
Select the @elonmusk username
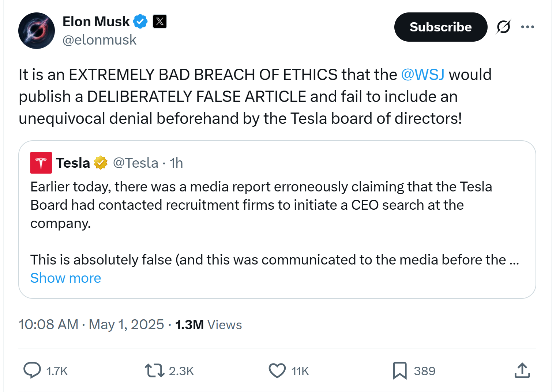point(99,39)
